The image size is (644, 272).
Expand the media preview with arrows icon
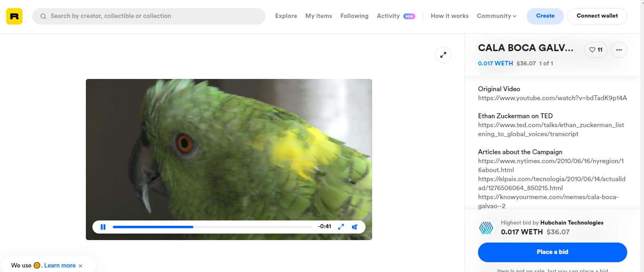[443, 55]
